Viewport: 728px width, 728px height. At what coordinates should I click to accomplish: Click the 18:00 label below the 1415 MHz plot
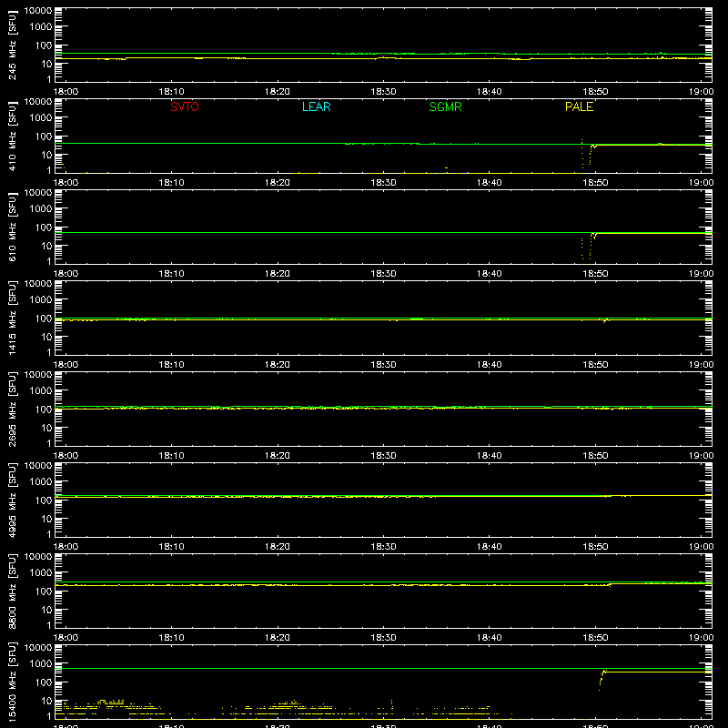click(x=66, y=365)
